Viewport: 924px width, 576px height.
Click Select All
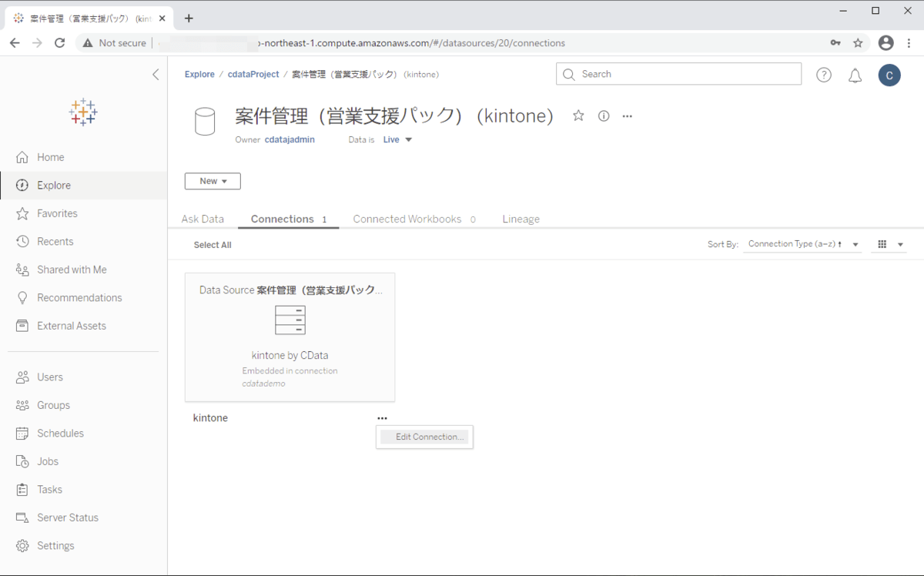point(213,245)
